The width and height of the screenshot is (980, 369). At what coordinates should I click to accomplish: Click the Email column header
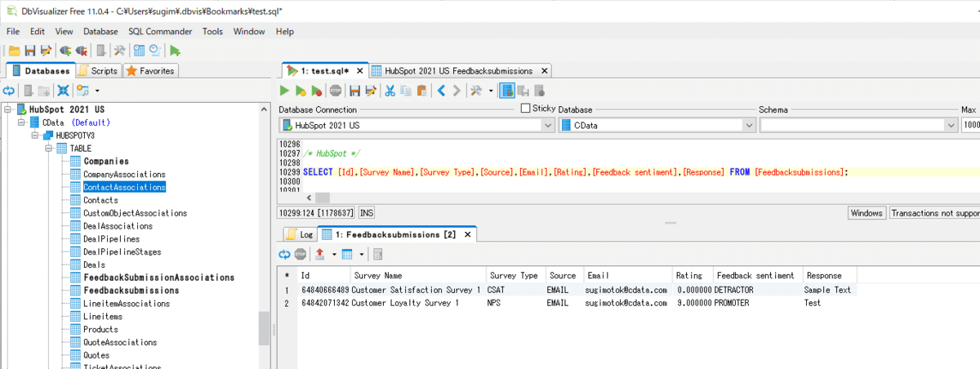point(626,276)
